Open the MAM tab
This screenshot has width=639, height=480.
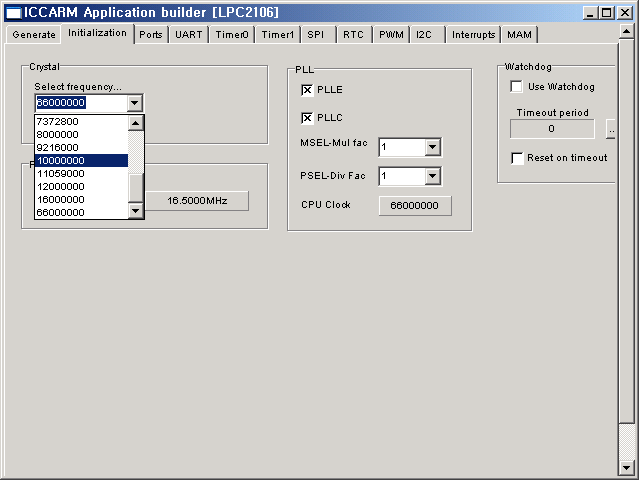[x=520, y=35]
